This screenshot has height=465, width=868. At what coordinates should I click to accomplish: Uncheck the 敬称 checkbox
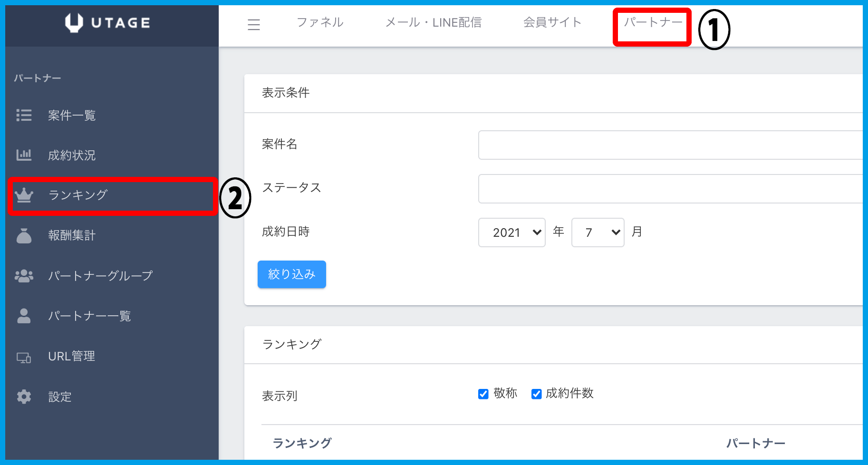click(x=483, y=394)
